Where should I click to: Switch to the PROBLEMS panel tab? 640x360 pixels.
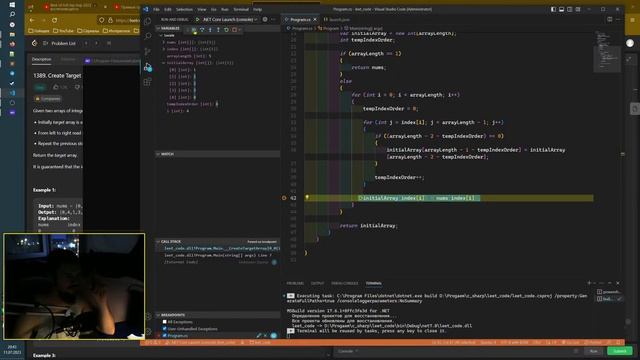click(295, 283)
